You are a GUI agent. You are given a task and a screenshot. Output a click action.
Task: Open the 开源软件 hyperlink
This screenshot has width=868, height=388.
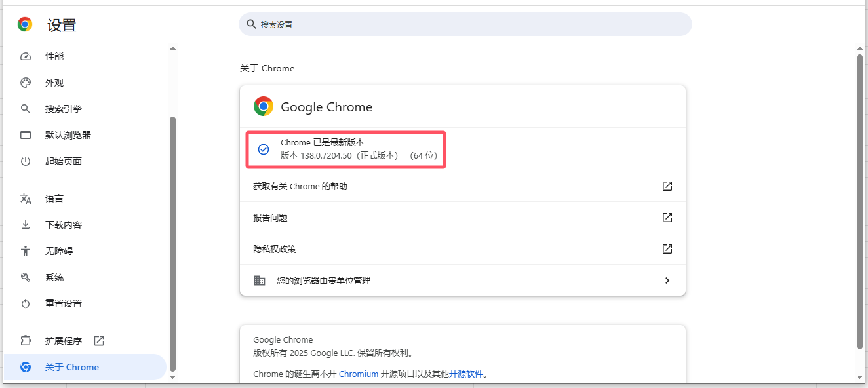(x=466, y=374)
